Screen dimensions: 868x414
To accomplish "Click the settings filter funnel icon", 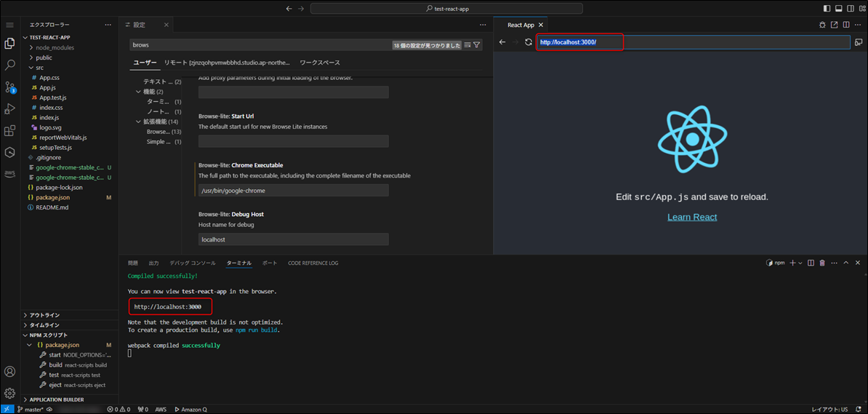I will 477,45.
